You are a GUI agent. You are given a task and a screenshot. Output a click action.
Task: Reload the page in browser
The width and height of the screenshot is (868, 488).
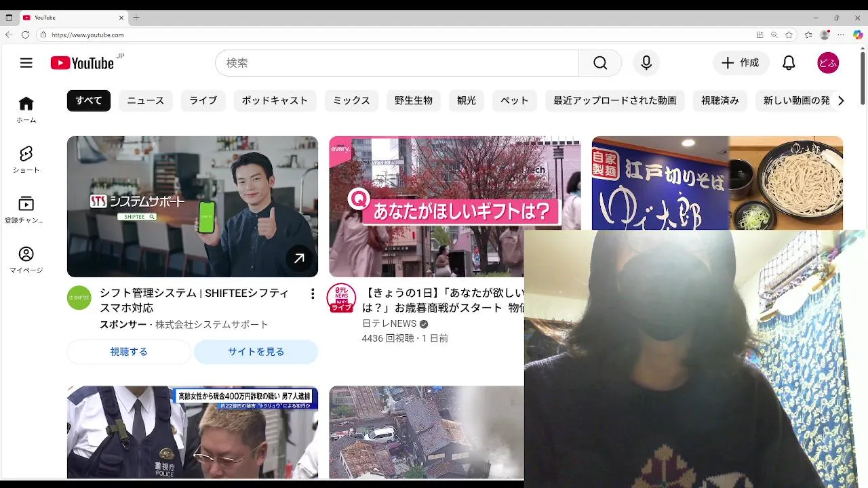click(25, 35)
